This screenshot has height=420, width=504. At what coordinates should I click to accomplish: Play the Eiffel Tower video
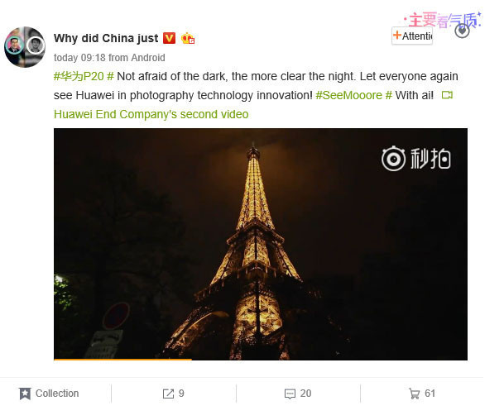(x=261, y=244)
